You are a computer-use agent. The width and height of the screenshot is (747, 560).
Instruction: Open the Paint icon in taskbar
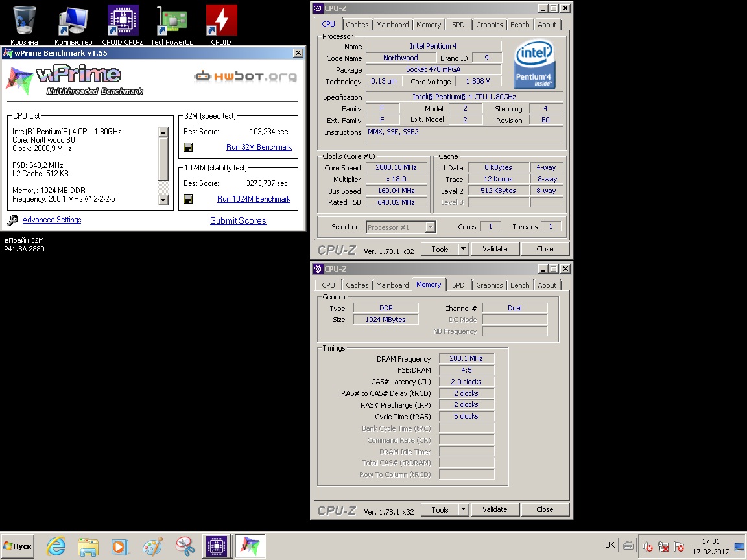(152, 546)
